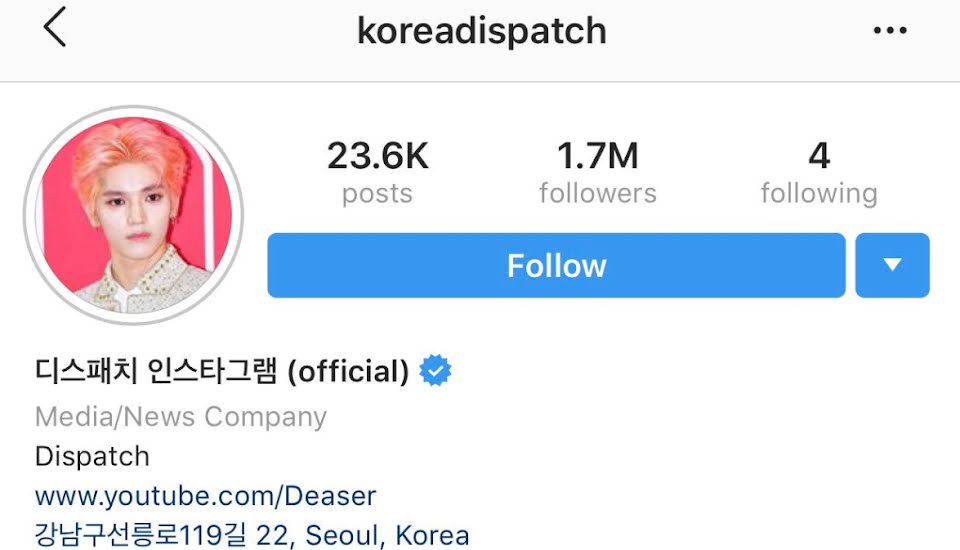Tap the 23.6K posts count
The image size is (960, 550).
tap(378, 156)
